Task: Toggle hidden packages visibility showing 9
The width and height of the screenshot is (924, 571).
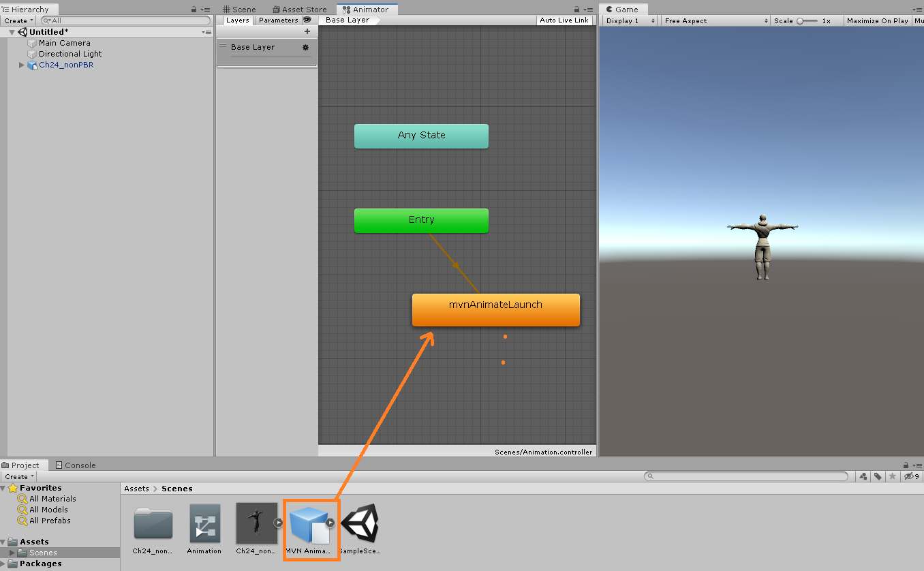Action: [911, 476]
